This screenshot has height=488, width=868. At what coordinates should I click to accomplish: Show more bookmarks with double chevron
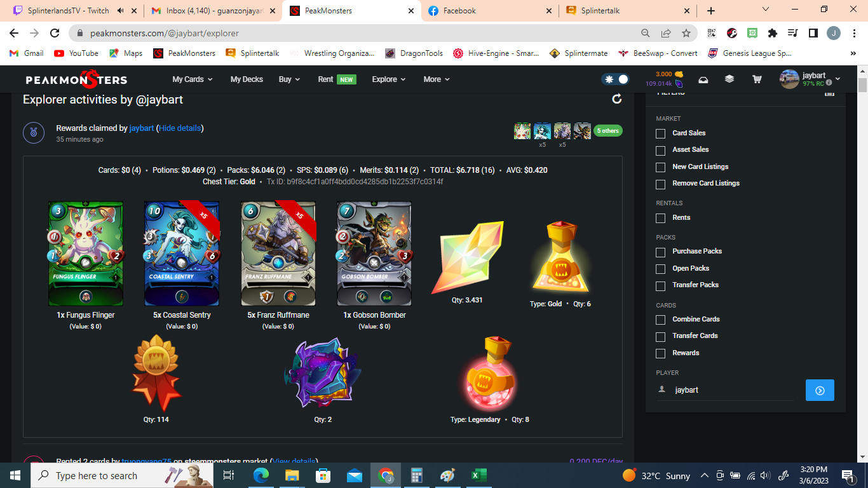click(853, 53)
